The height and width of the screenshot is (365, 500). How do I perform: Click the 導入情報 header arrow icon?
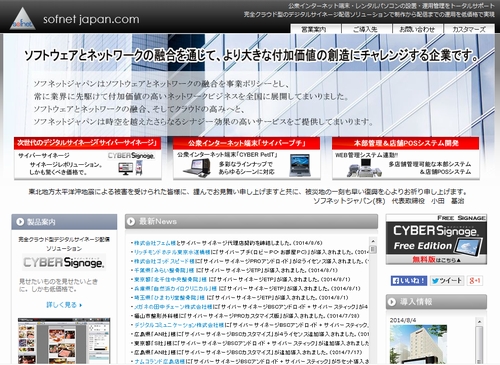pos(392,302)
